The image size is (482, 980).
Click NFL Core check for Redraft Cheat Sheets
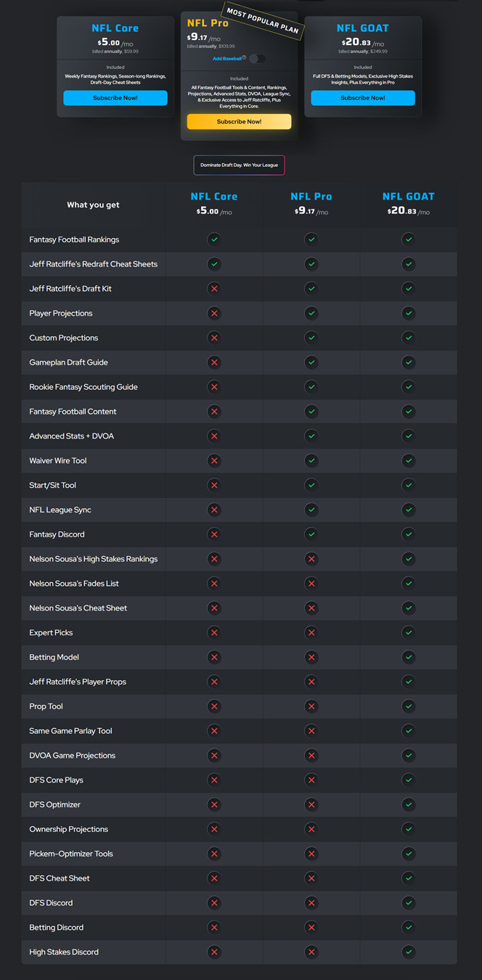click(214, 264)
